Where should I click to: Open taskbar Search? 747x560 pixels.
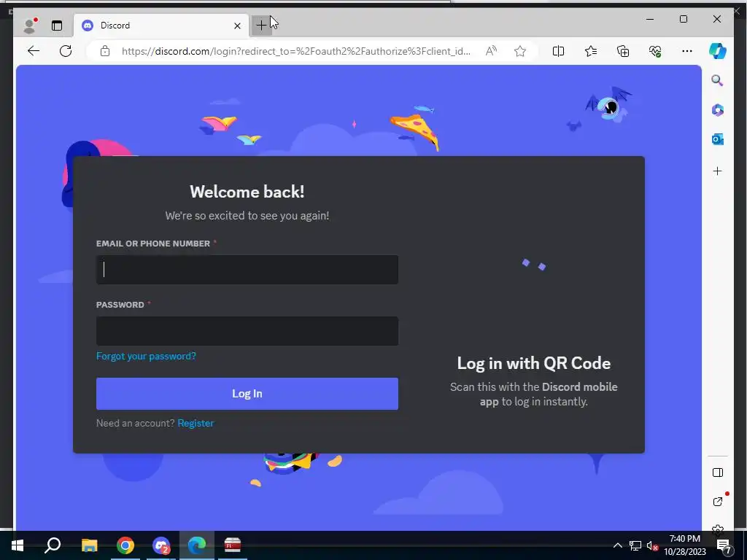(x=53, y=545)
